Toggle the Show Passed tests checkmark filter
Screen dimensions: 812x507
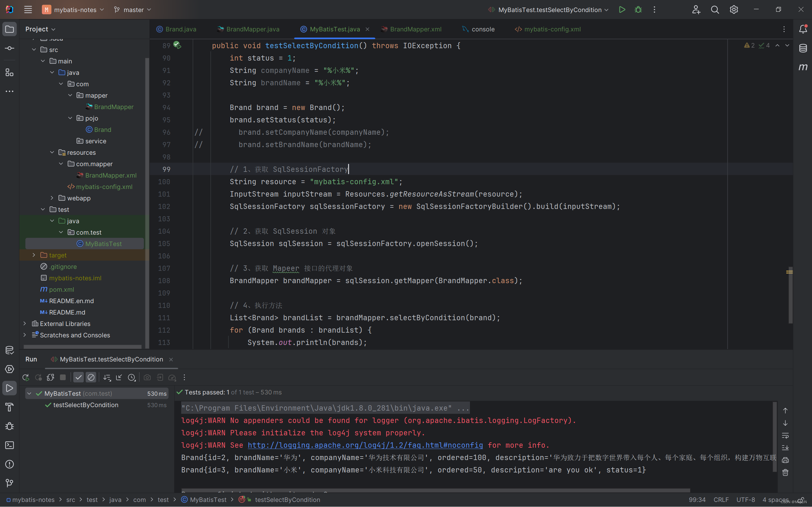coord(78,378)
